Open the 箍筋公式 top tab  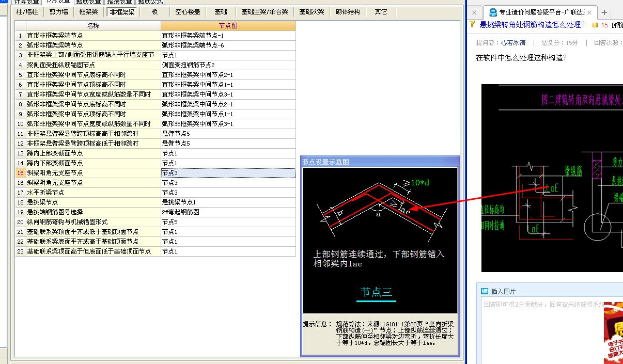(x=150, y=2)
